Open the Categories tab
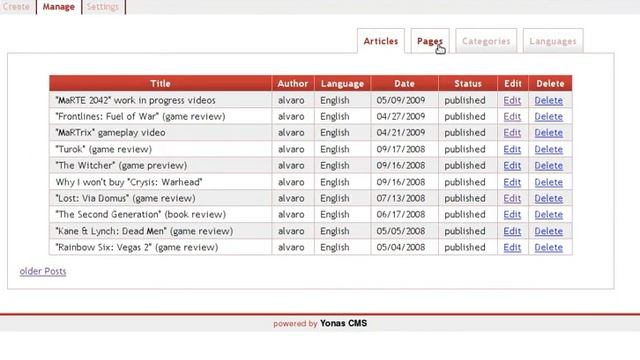This screenshot has width=640, height=360. [486, 41]
